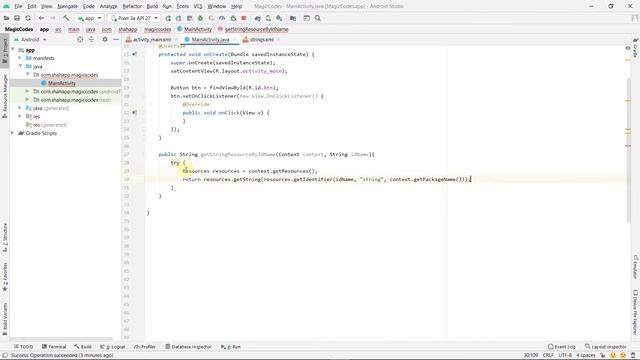Open the VCS menu

(198, 6)
